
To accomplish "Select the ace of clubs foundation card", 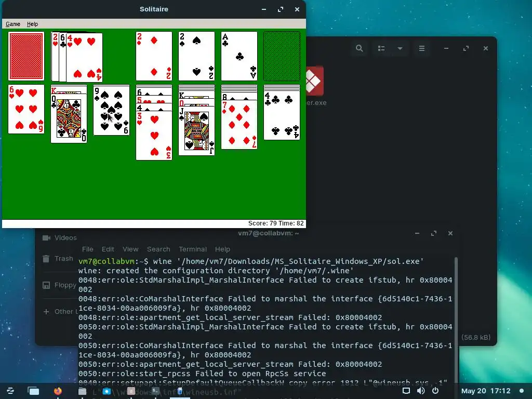I will pos(239,56).
